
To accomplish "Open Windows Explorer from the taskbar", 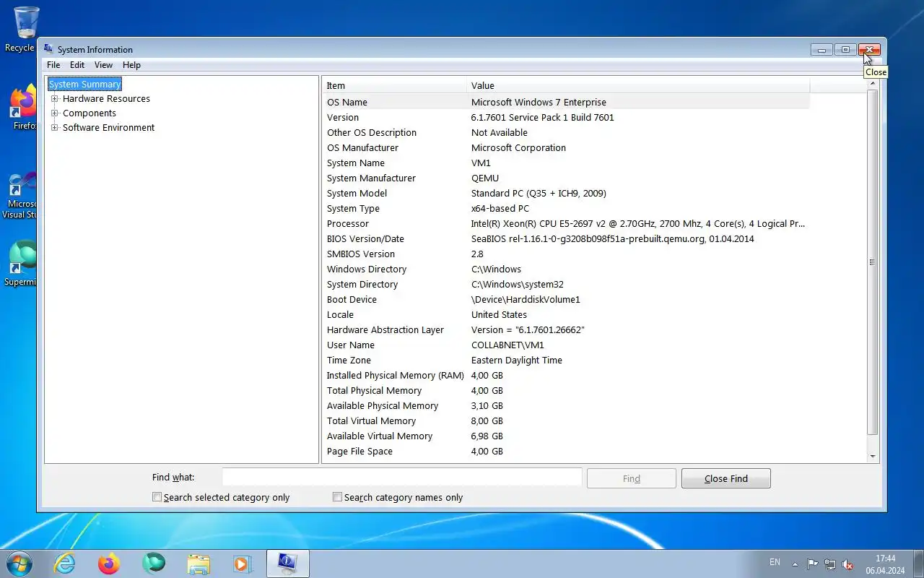I will tap(199, 564).
